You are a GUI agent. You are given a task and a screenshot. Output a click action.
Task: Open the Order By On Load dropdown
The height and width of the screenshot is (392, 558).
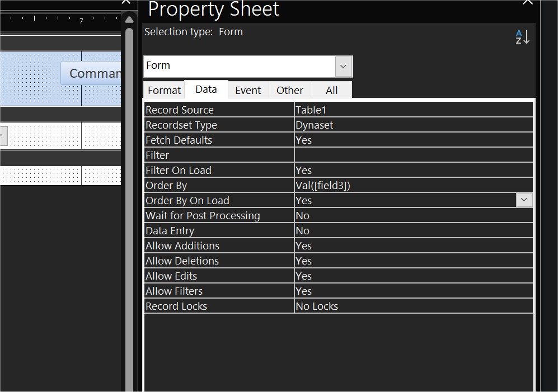[524, 200]
